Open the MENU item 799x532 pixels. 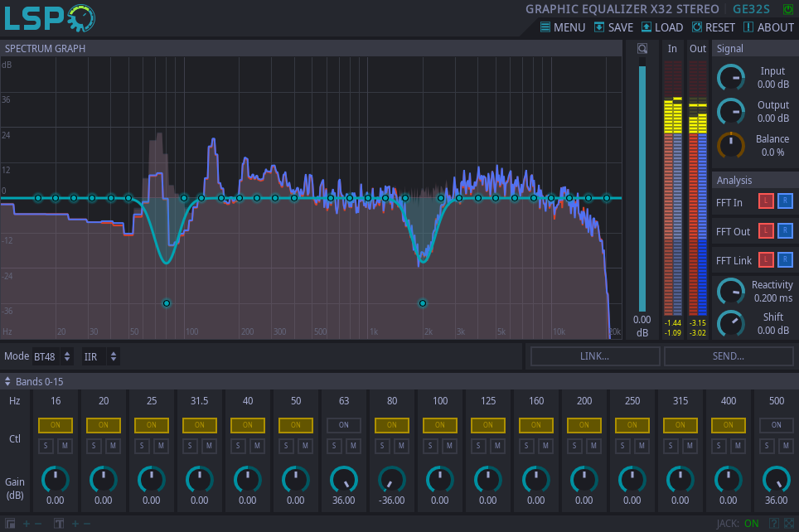tap(563, 27)
